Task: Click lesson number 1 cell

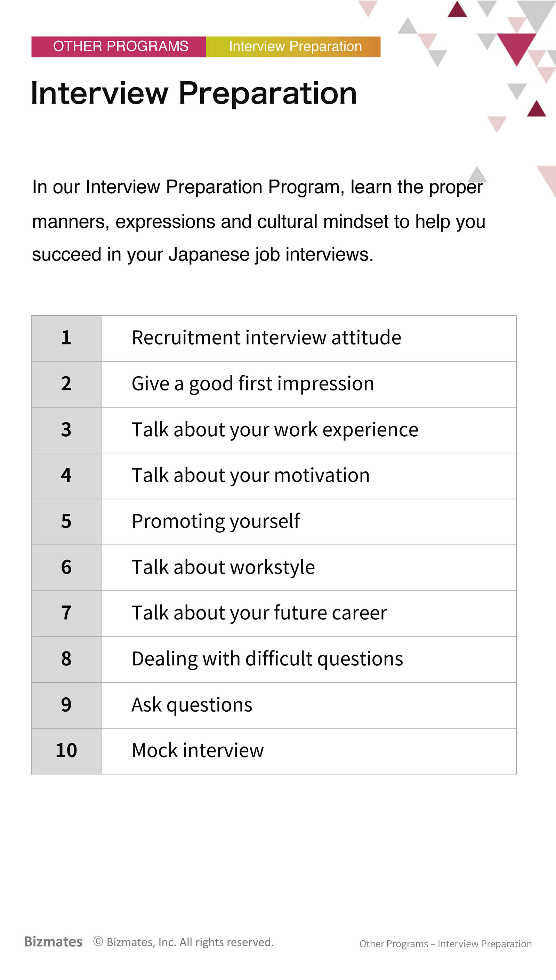Action: pos(66,338)
